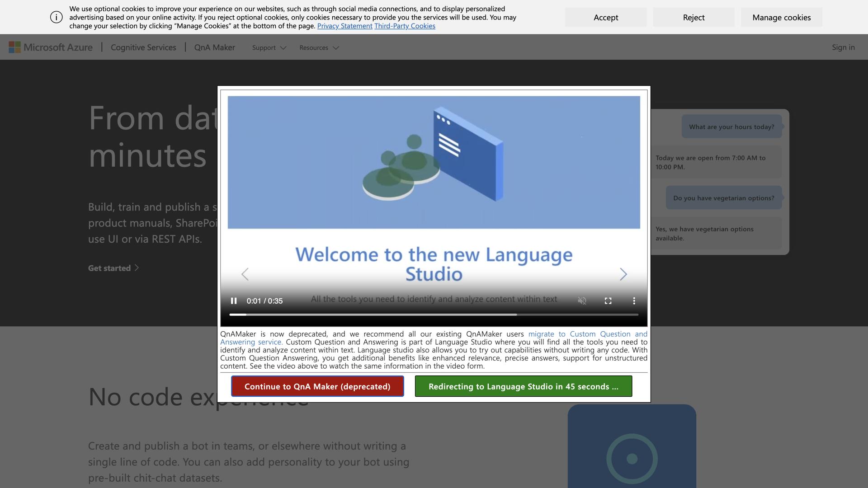Open the Manage cookies settings
This screenshot has width=868, height=488.
[781, 17]
